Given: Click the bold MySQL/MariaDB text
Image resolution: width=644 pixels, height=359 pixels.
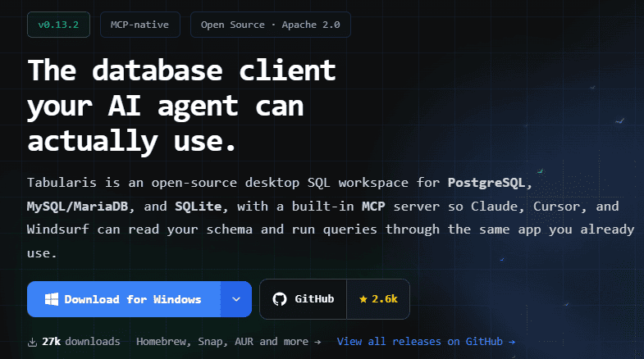Looking at the screenshot, I should pyautogui.click(x=78, y=207).
